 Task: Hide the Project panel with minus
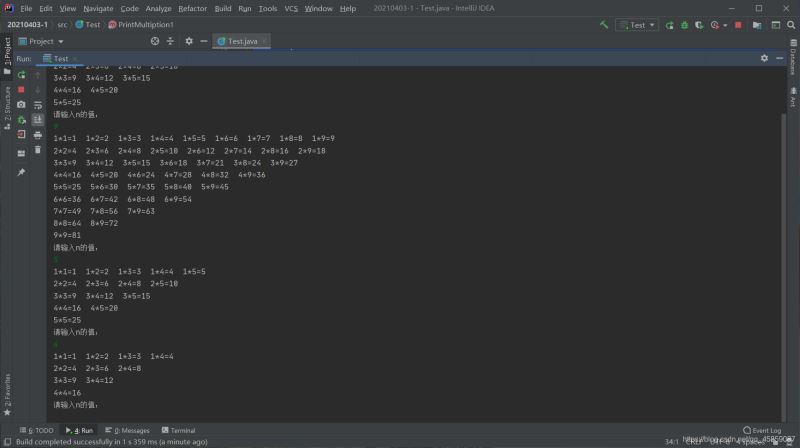pyautogui.click(x=204, y=41)
